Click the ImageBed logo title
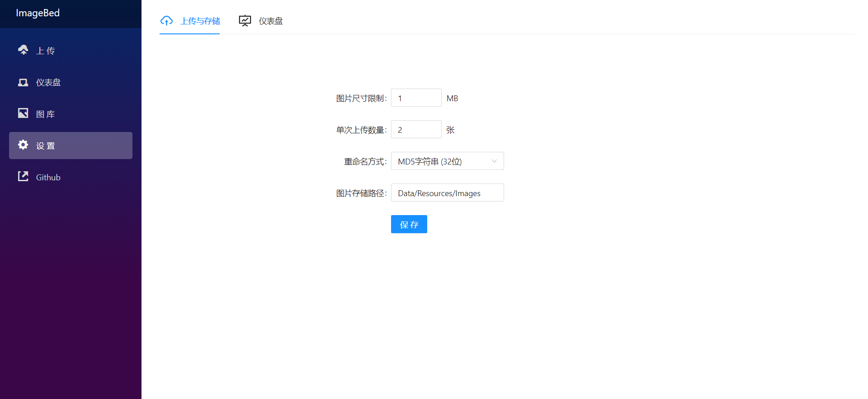Screen dimensions: 868x399 pyautogui.click(x=38, y=13)
